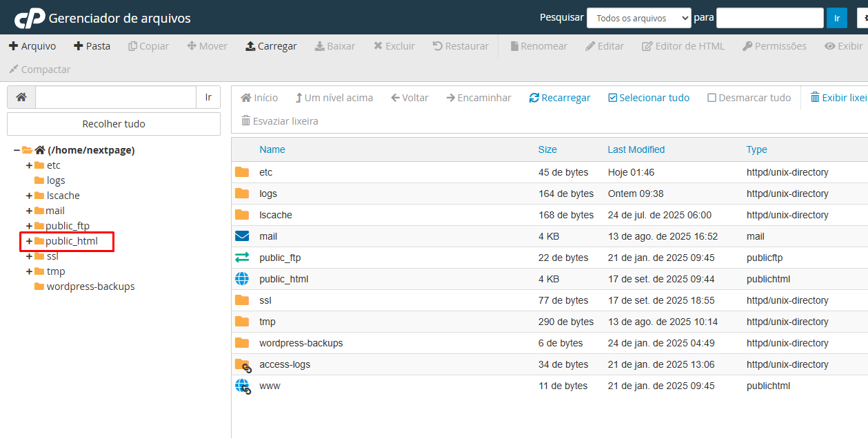Open the mail folder envelope icon
Viewport: 868px width, 438px height.
242,236
